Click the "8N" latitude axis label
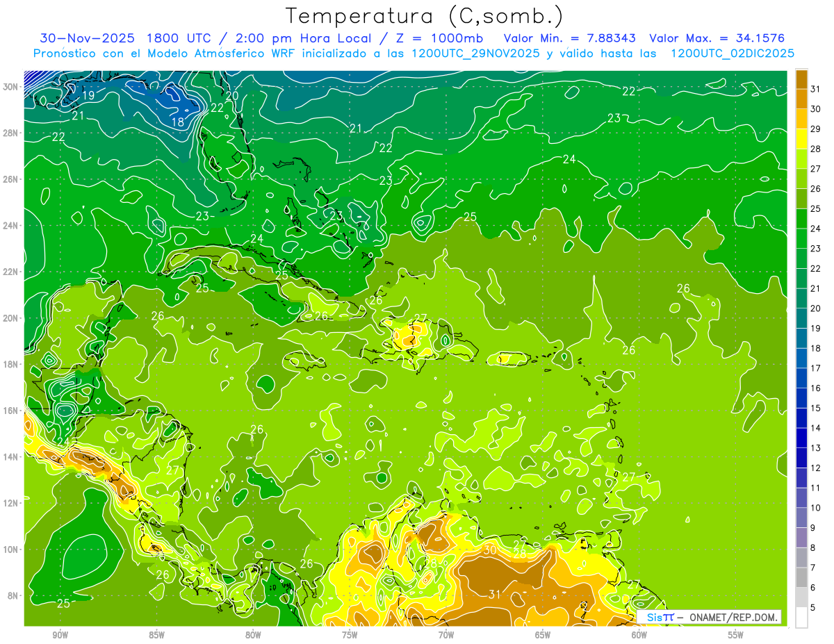834x644 pixels. pyautogui.click(x=14, y=595)
